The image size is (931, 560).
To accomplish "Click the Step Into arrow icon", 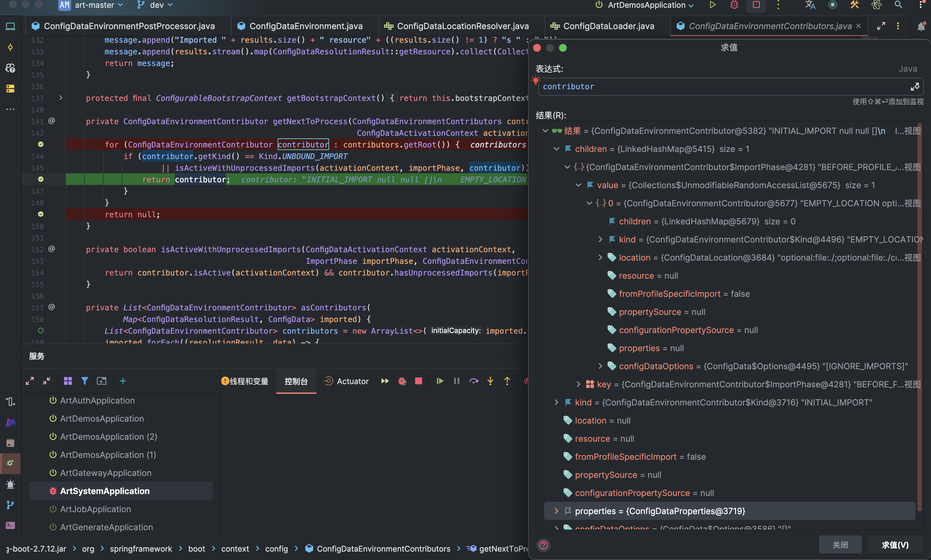I will 490,381.
